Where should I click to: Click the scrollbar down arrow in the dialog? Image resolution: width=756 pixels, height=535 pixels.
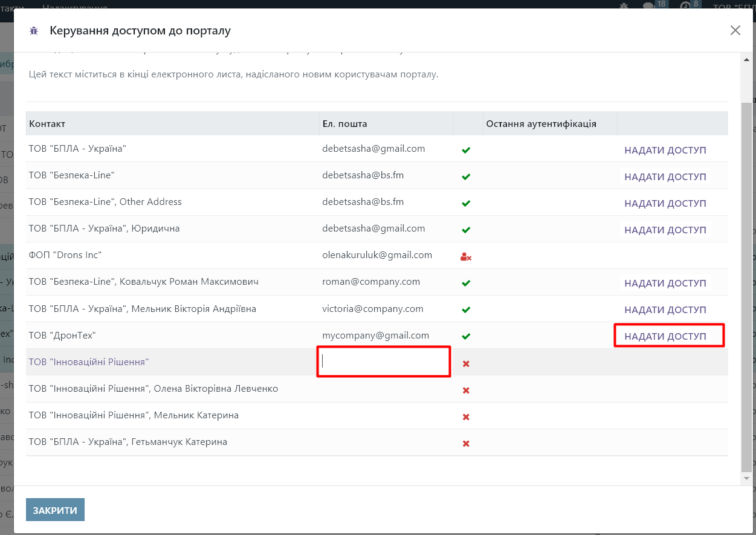pyautogui.click(x=747, y=478)
